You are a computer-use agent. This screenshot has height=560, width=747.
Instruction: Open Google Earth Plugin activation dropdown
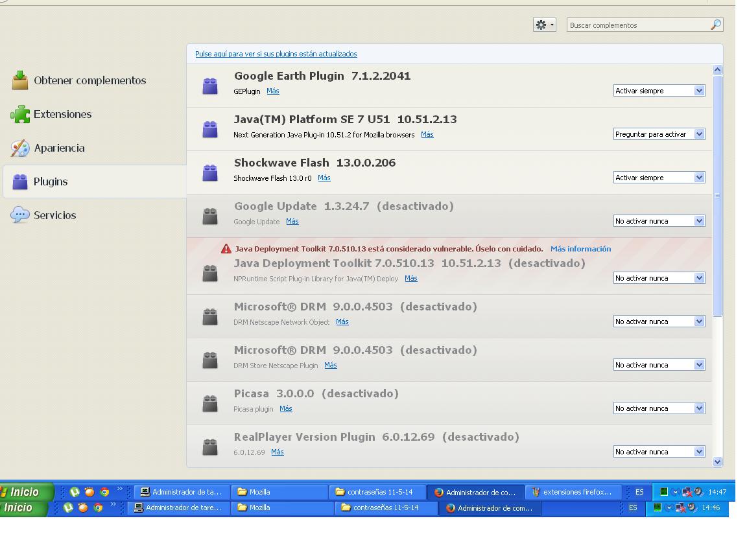coord(659,91)
